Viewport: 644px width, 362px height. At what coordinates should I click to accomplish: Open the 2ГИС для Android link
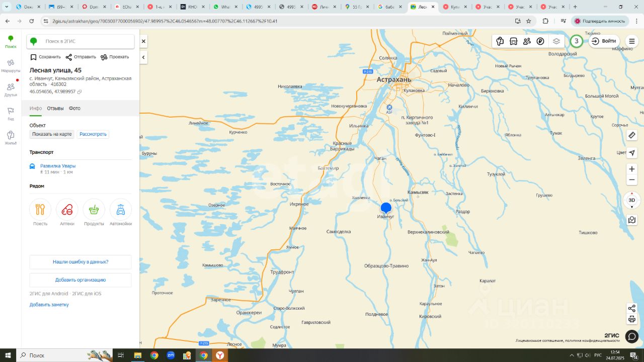(49, 294)
